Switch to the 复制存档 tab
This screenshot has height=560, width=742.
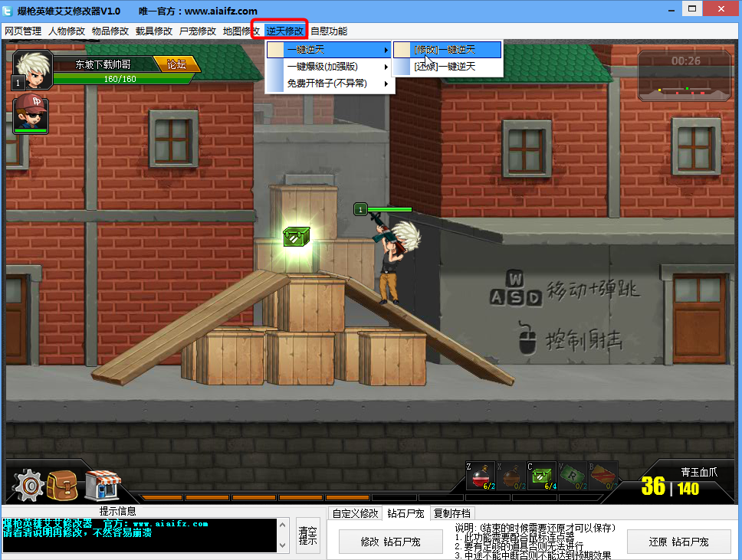coord(452,513)
